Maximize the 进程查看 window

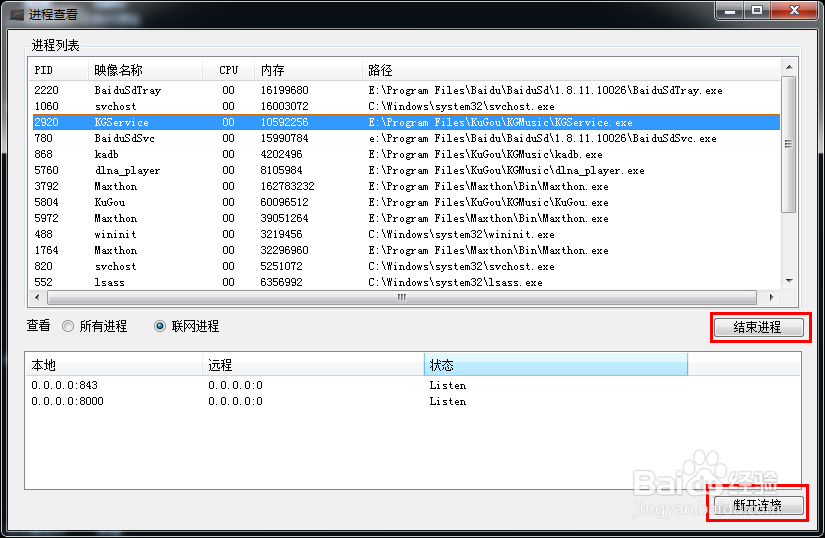(x=757, y=10)
